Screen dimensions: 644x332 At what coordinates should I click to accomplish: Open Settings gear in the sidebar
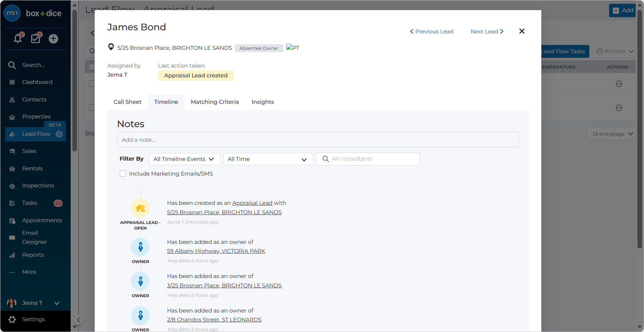[12, 319]
